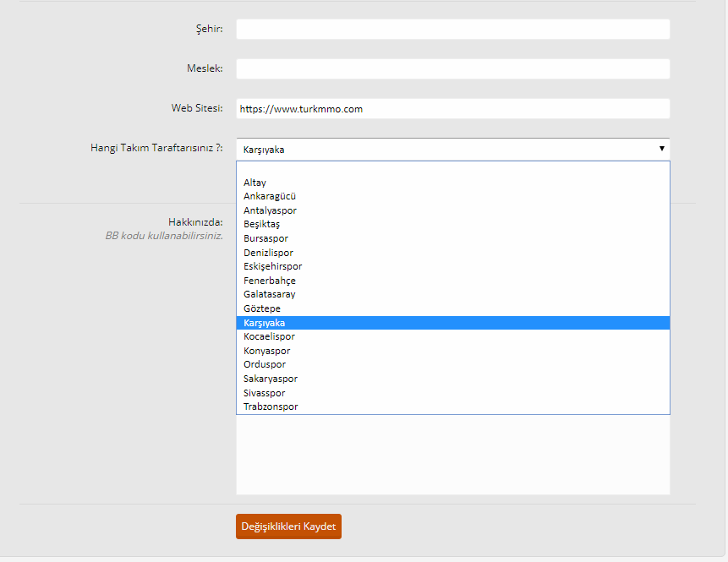This screenshot has width=728, height=562.
Task: Choose Göztepe team option
Action: (x=262, y=308)
